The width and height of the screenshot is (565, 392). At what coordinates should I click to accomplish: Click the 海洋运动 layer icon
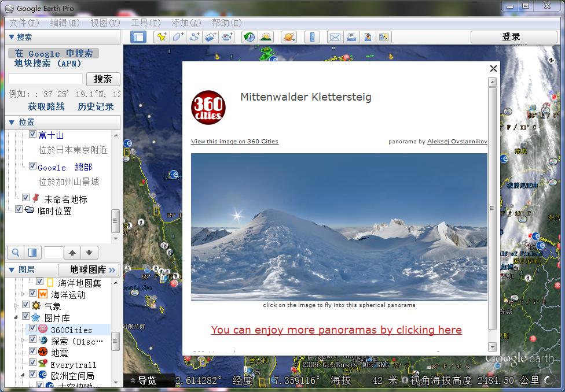pyautogui.click(x=43, y=294)
